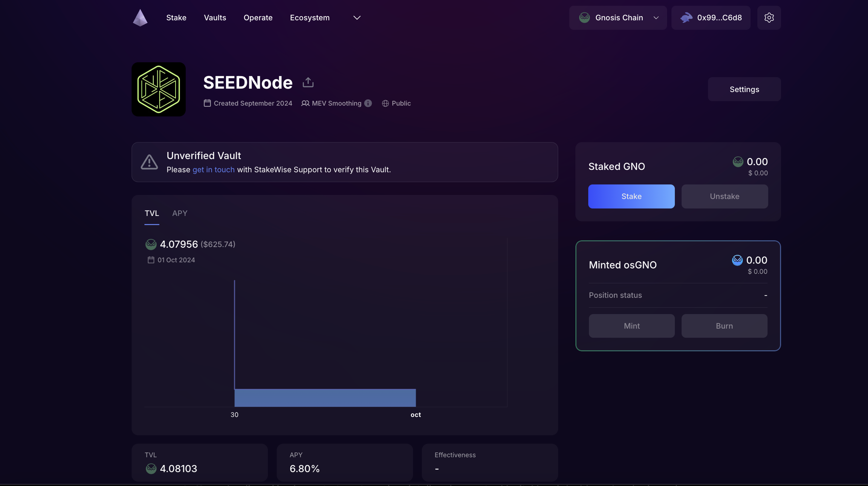868x486 pixels.
Task: Follow the "get in touch" link
Action: 214,170
